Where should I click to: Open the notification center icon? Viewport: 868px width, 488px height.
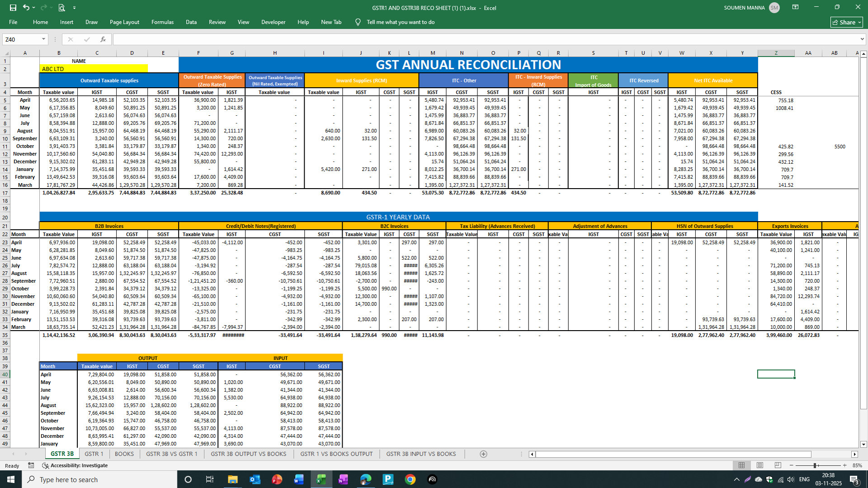854,479
